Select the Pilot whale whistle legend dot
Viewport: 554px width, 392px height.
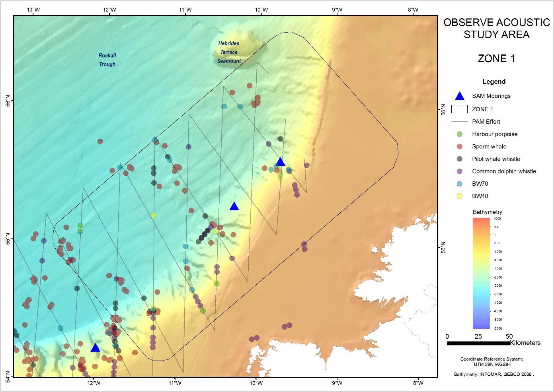pyautogui.click(x=460, y=159)
